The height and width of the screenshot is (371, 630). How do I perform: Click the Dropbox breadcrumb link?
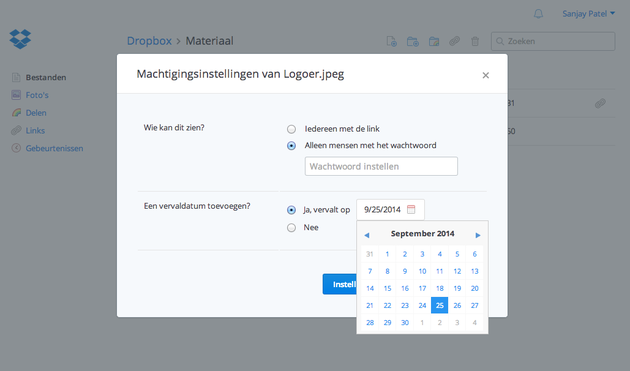pos(149,41)
